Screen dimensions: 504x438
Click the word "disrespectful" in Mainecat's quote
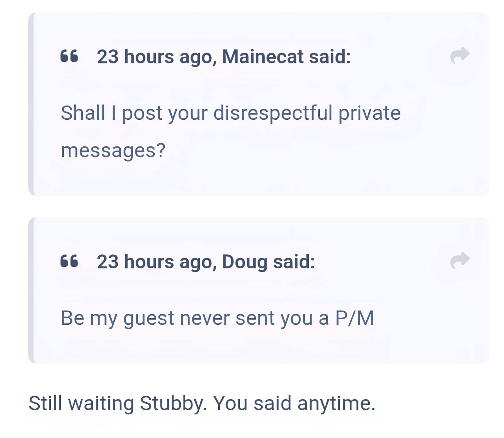pyautogui.click(x=272, y=113)
